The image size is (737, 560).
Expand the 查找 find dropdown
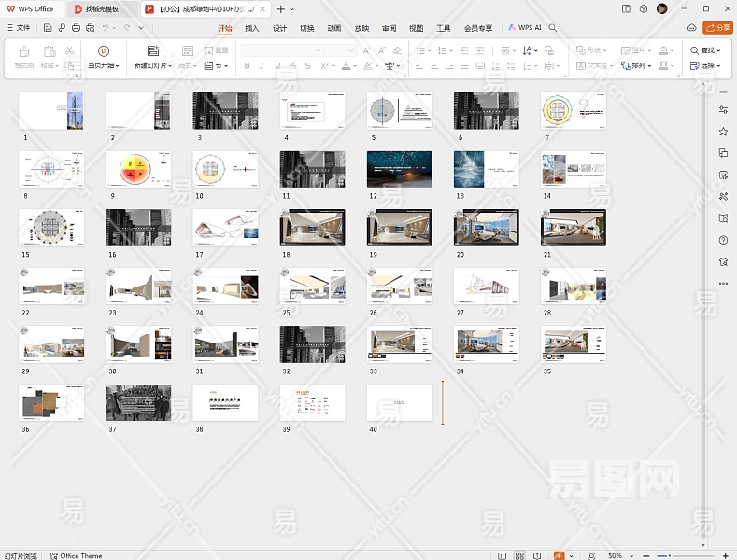point(719,50)
